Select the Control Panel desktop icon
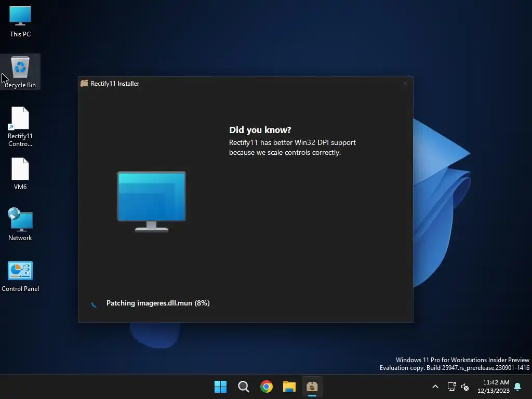Screen dimensions: 532x399 [20, 276]
